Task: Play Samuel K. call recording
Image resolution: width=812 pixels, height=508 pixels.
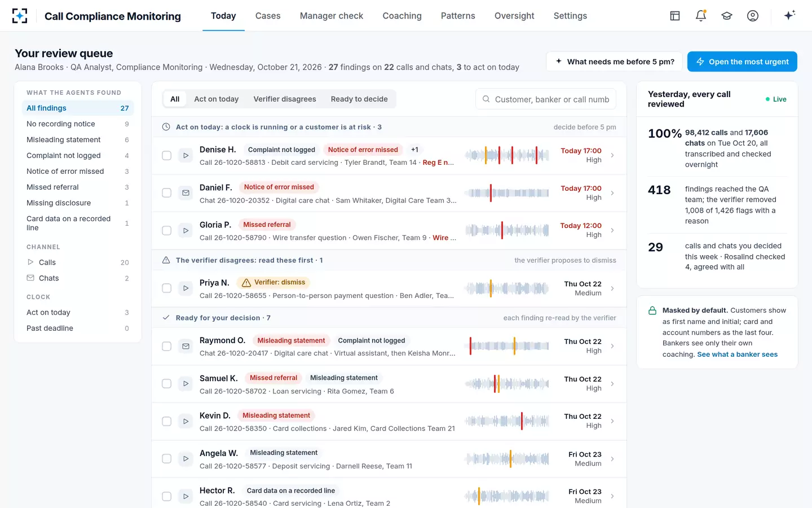Action: 186,384
